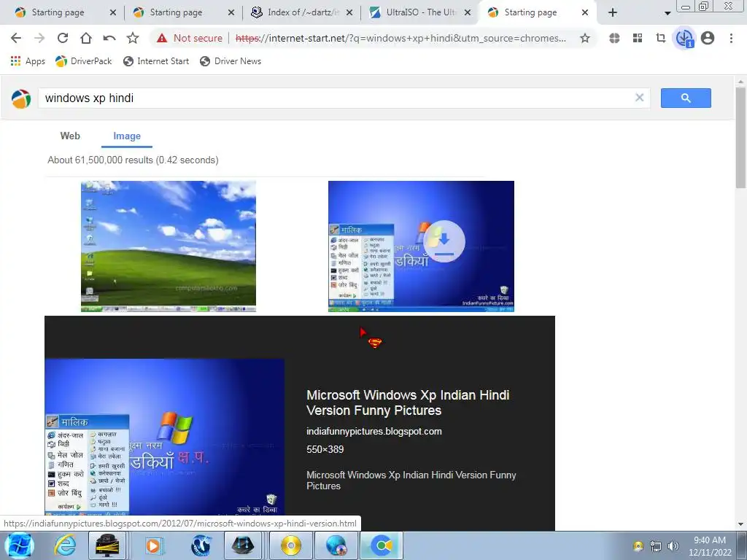
Task: Go back to previous page
Action: [16, 38]
